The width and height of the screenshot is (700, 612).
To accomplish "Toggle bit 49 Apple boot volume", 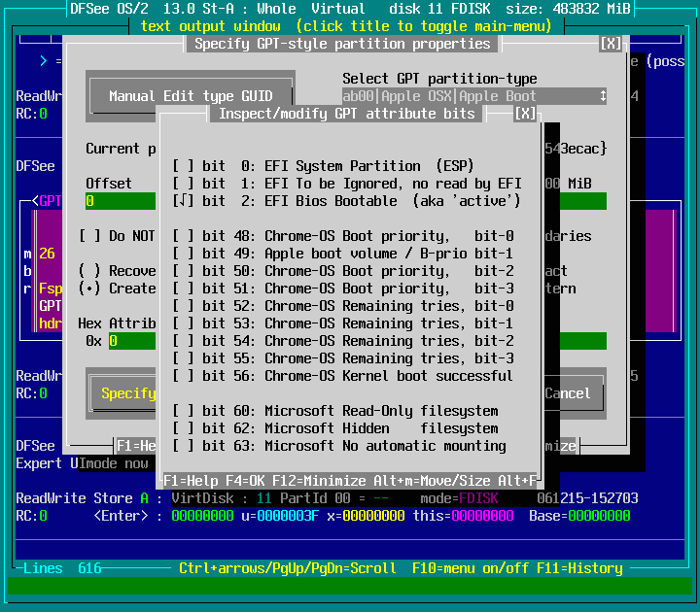I will 183,254.
